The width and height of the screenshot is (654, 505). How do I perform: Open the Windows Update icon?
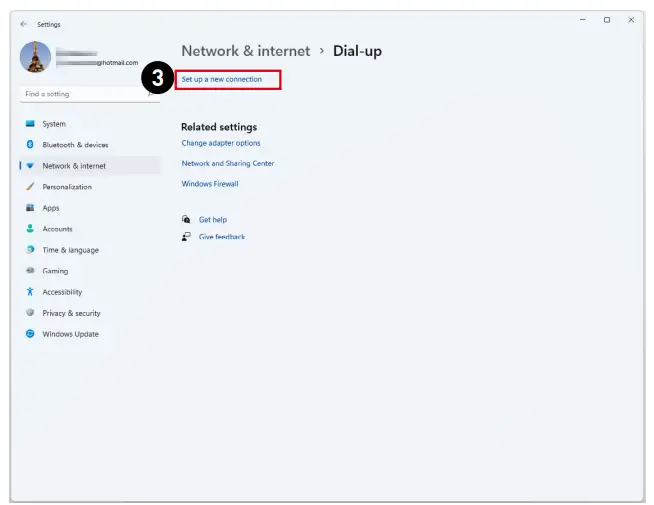[x=30, y=334]
